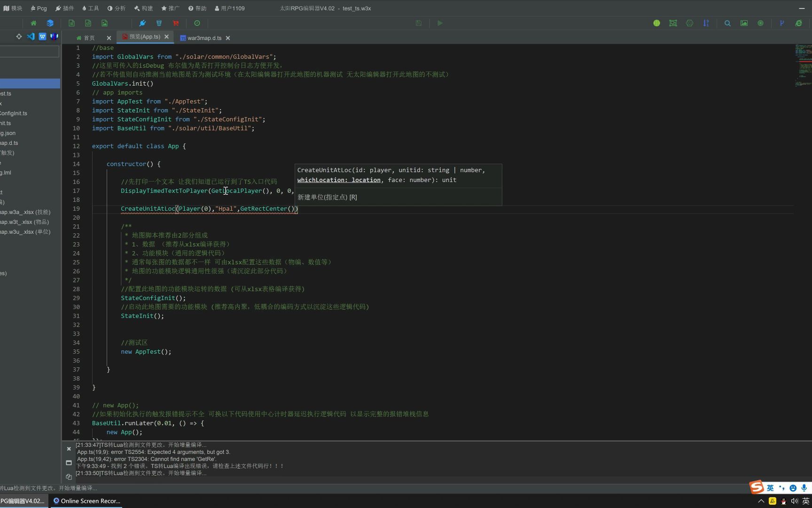Click the blue P-shaped toolbar icon

point(782,23)
